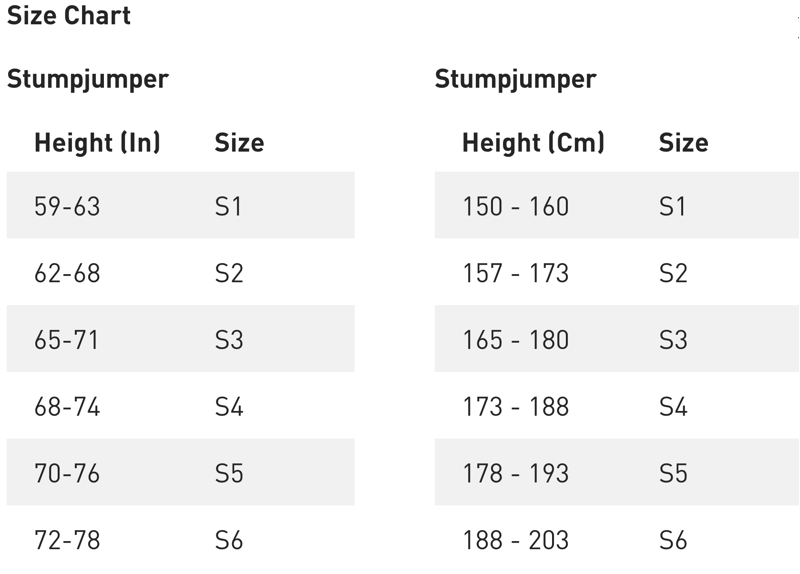800x574 pixels.
Task: Click the Size header in centimeters table
Action: click(683, 142)
